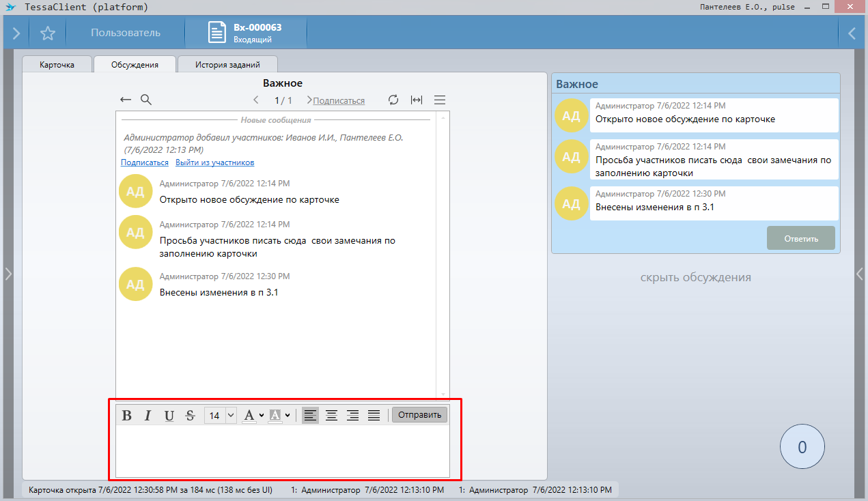Switch to the Карточка tab

57,65
